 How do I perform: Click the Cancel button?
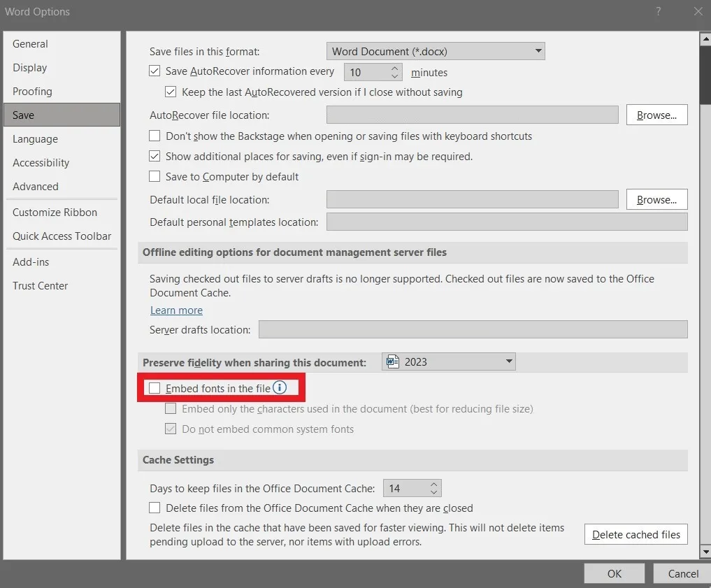683,573
